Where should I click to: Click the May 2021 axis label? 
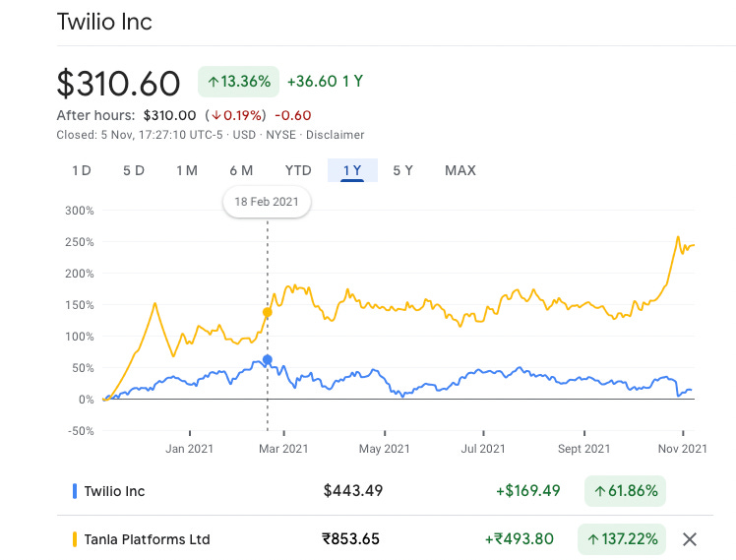[385, 449]
